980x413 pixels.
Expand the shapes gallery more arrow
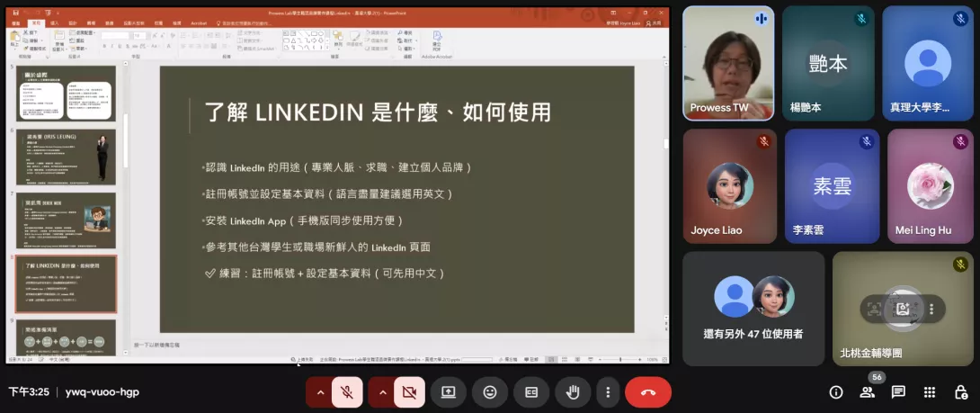coord(327,48)
